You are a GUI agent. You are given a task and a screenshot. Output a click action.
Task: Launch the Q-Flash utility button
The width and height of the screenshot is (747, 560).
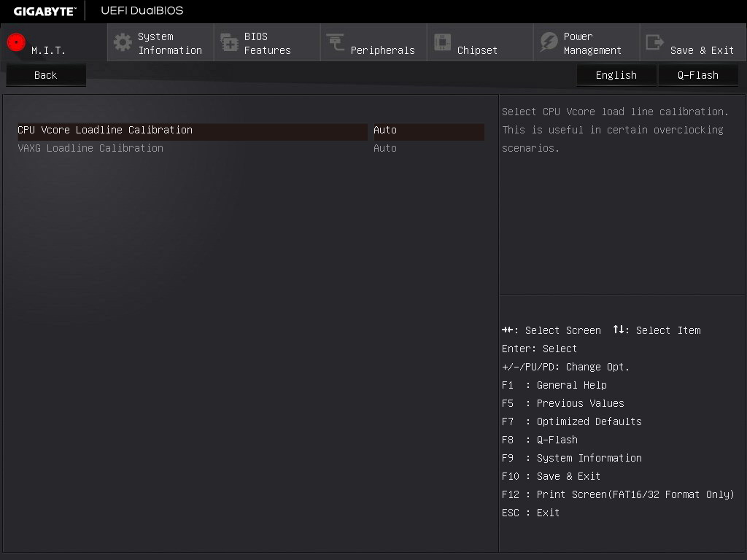click(697, 75)
